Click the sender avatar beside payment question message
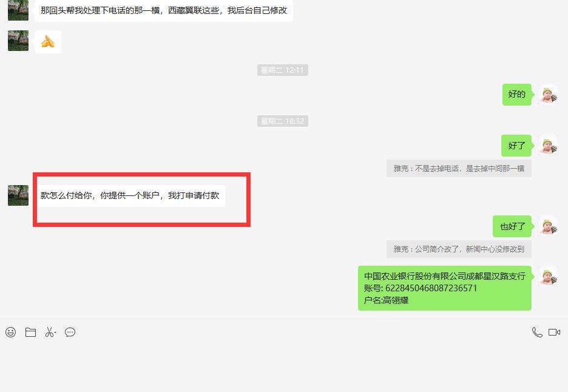This screenshot has width=568, height=392. click(x=18, y=195)
